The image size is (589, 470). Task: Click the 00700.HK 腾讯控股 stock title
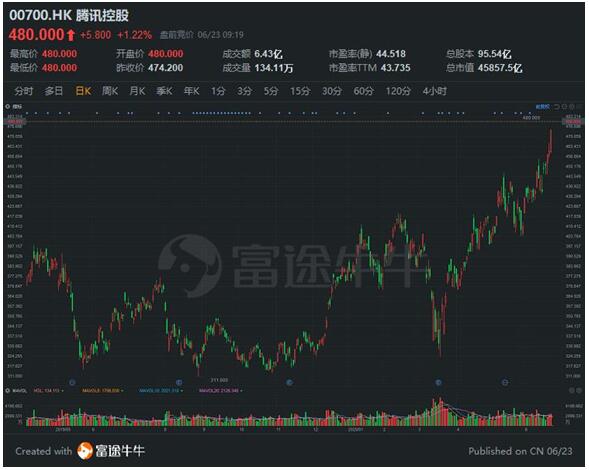[x=69, y=15]
